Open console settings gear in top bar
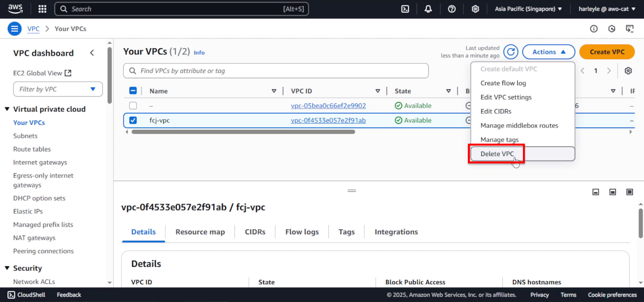 475,9
